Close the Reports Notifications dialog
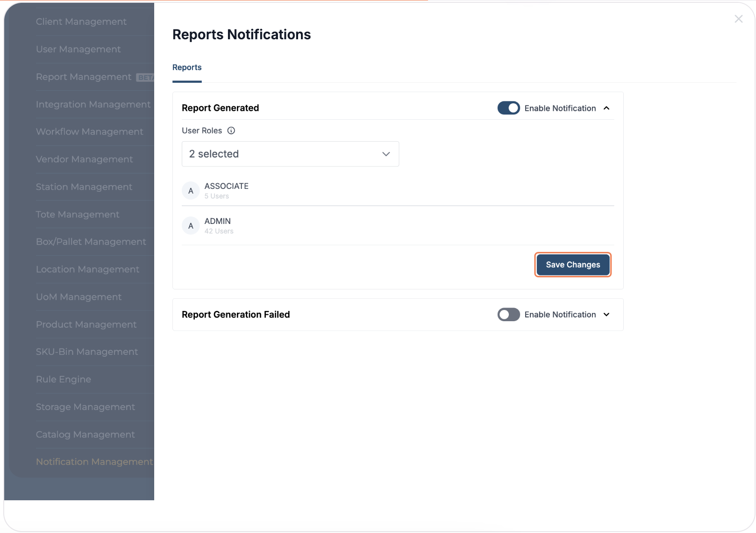Screen dimensions: 756x533 tap(738, 19)
